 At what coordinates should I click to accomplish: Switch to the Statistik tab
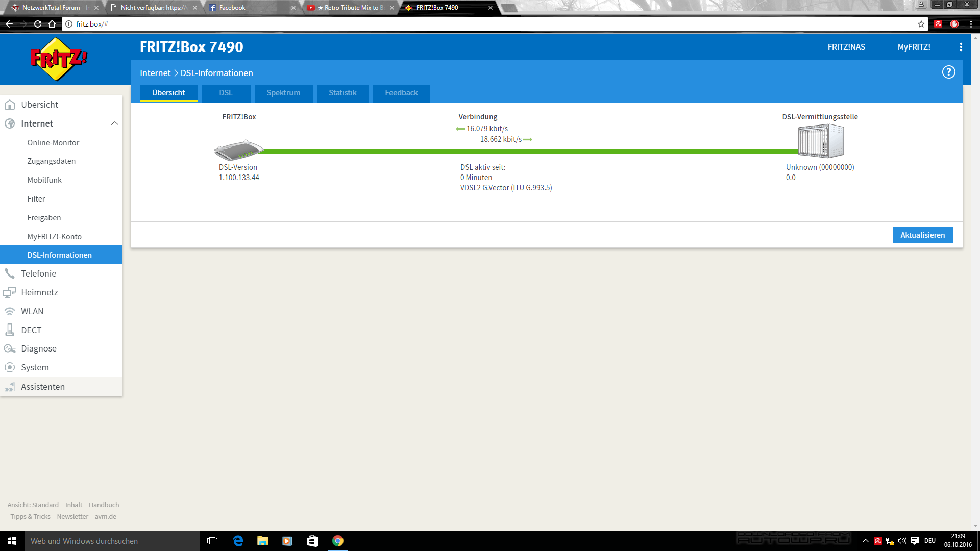click(x=342, y=93)
